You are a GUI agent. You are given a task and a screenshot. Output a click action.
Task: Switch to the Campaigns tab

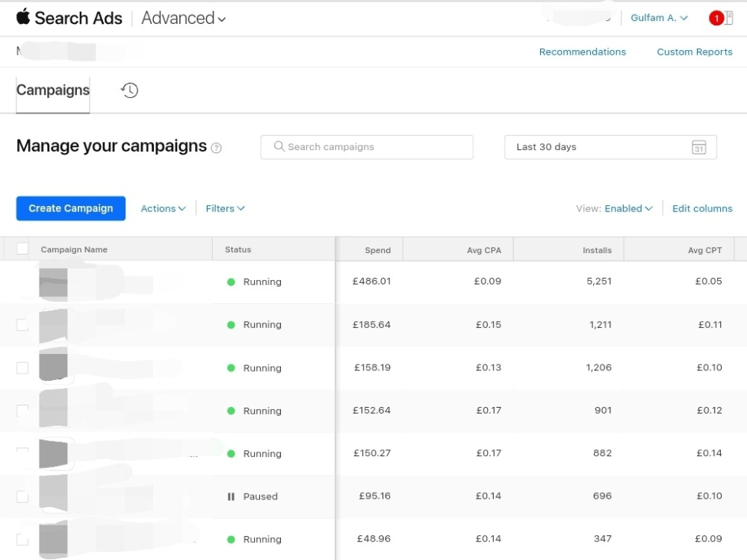click(53, 90)
